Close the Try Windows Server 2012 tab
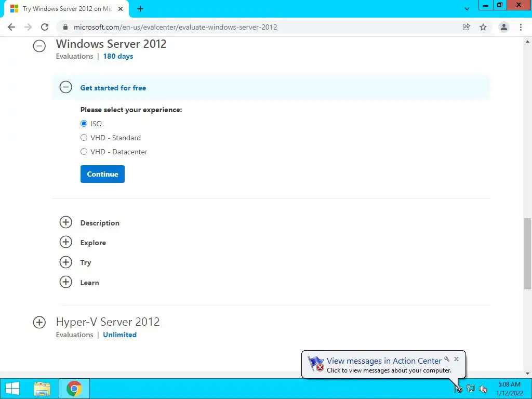 coord(121,9)
